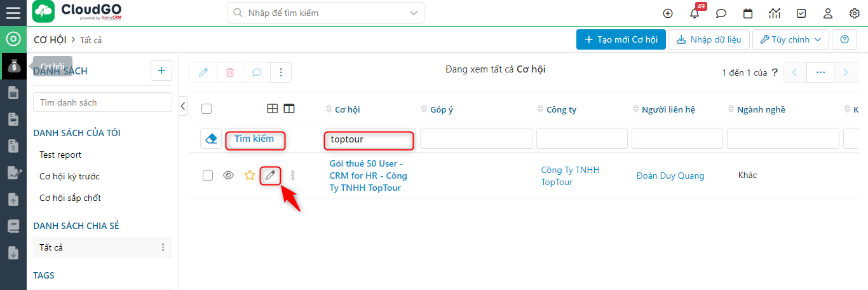Expand the Tùy chỉnh dropdown
The image size is (868, 290).
click(x=790, y=39)
